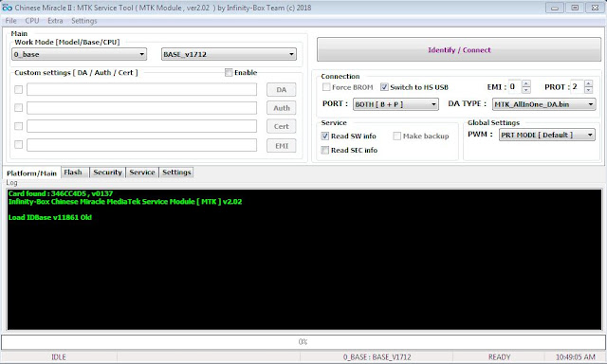Screen dimensions: 607x364
Task: Enable Read SEC info checkbox
Action: (x=325, y=150)
